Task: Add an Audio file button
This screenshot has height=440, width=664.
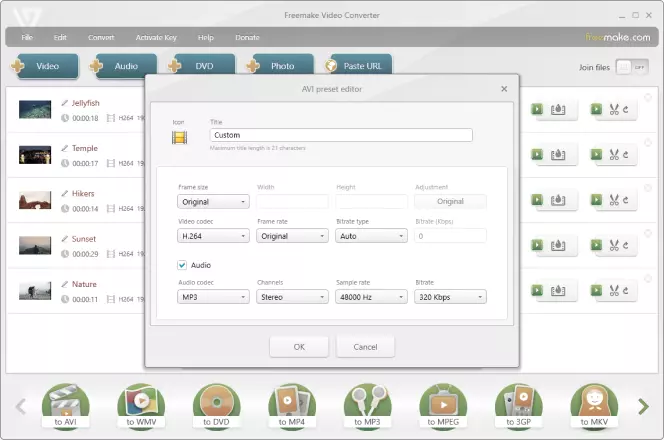Action: click(123, 66)
